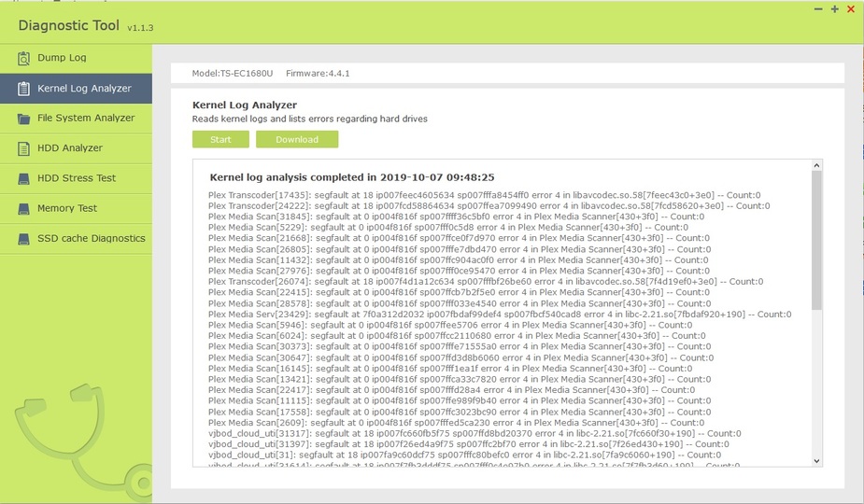Click the Plex Media Scan[21668] log line
The image size is (864, 504).
pos(459,239)
